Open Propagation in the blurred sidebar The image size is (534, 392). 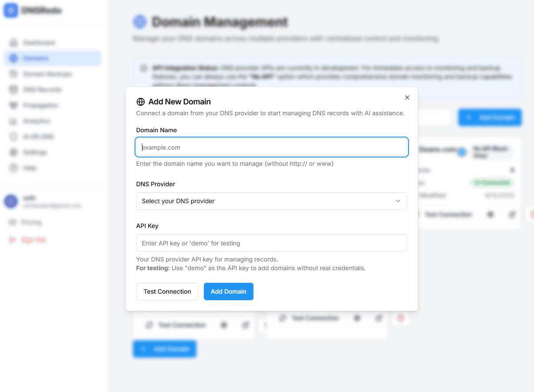(x=52, y=105)
